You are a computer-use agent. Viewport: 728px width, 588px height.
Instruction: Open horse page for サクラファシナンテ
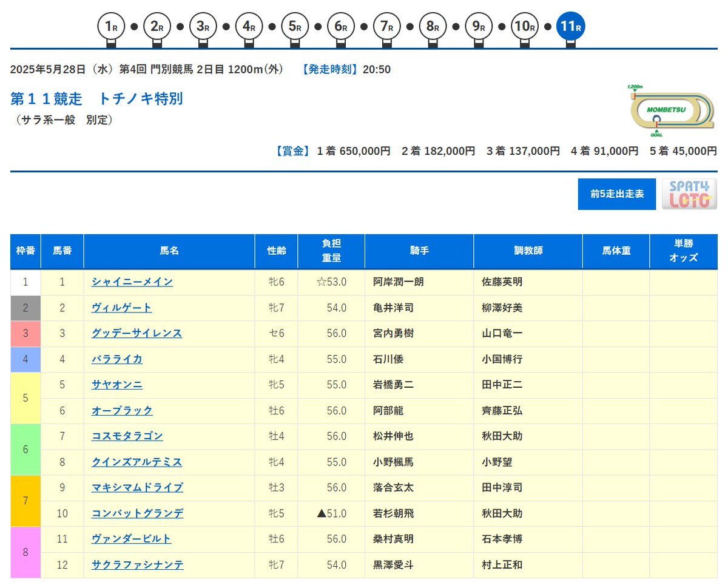(138, 565)
